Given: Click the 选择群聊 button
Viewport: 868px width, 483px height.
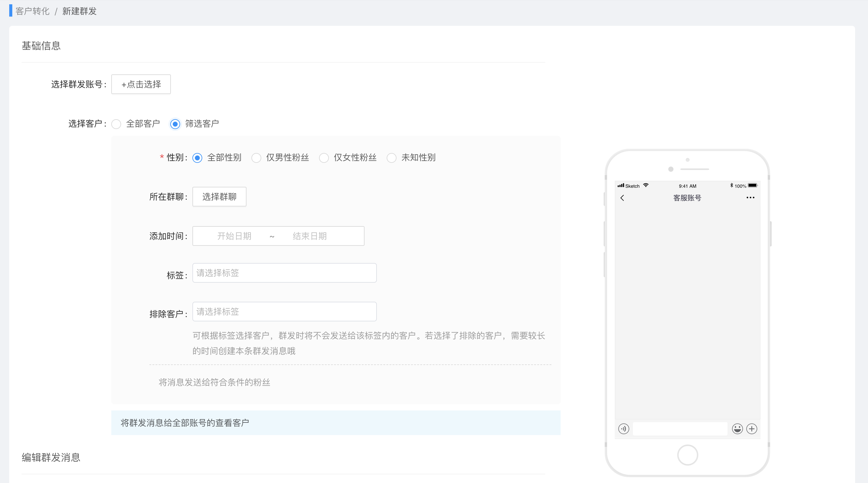Looking at the screenshot, I should tap(219, 197).
